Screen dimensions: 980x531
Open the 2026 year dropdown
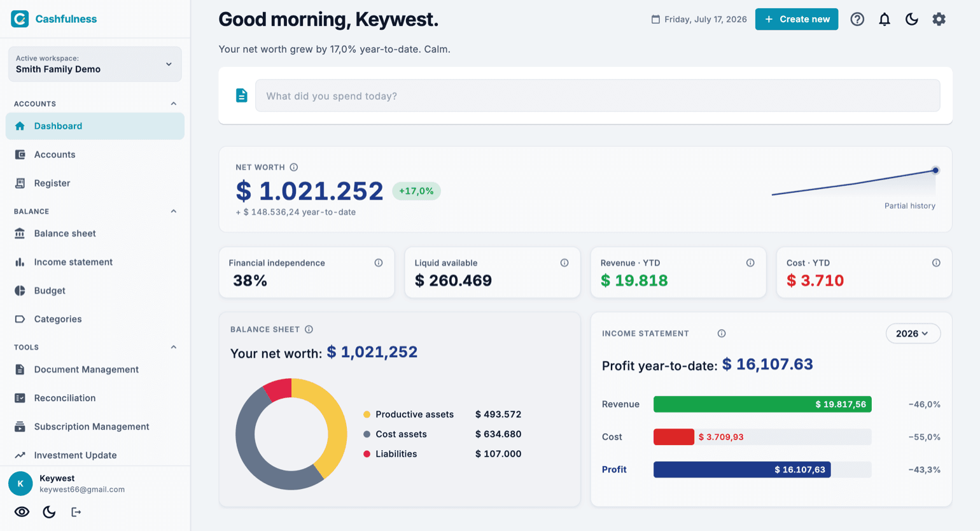pos(913,334)
